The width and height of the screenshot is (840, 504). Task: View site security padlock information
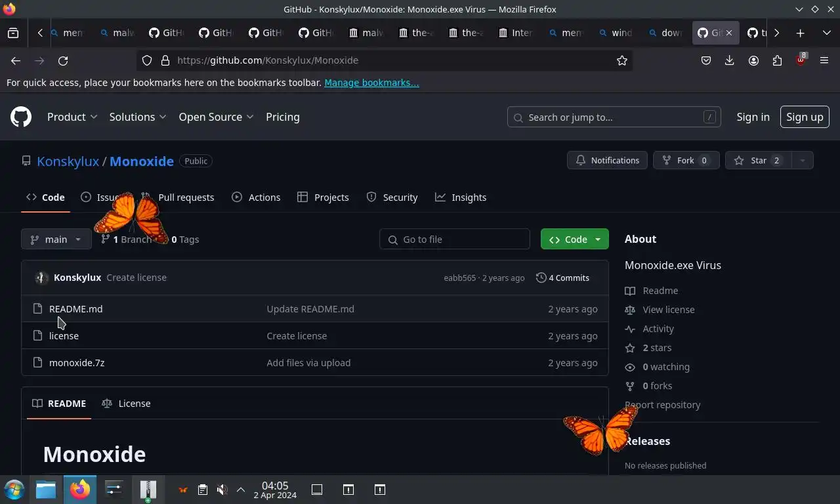pos(165,60)
